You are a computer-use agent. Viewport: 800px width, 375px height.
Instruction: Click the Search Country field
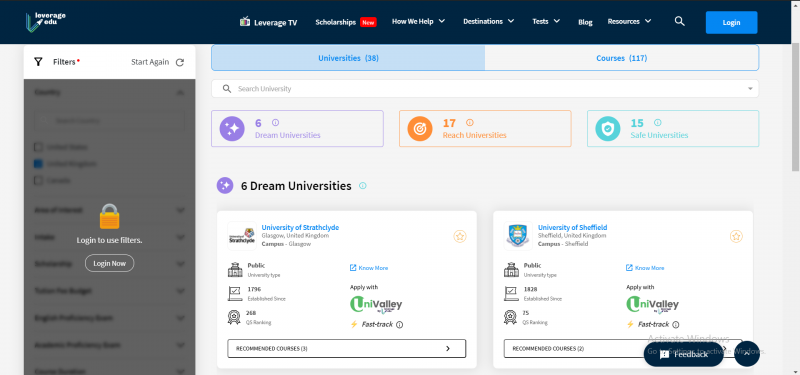pyautogui.click(x=109, y=121)
